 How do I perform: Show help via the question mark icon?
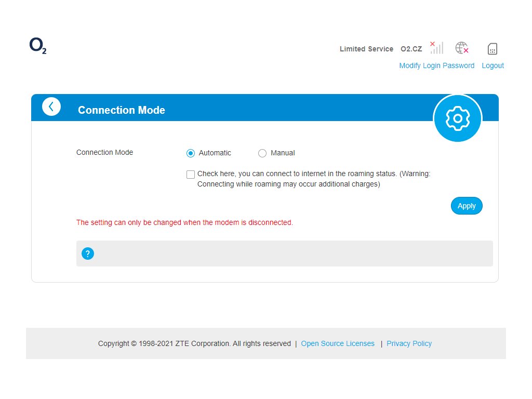88,254
